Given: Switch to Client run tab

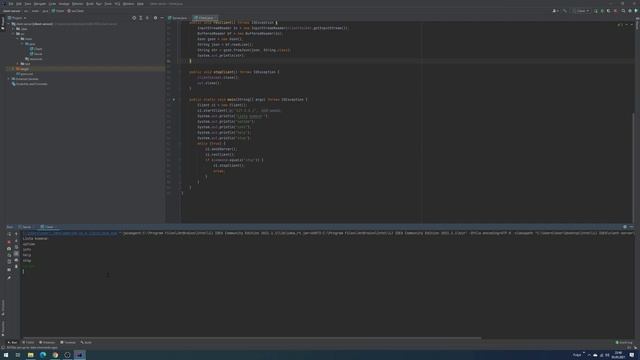Looking at the screenshot, I should point(47,227).
